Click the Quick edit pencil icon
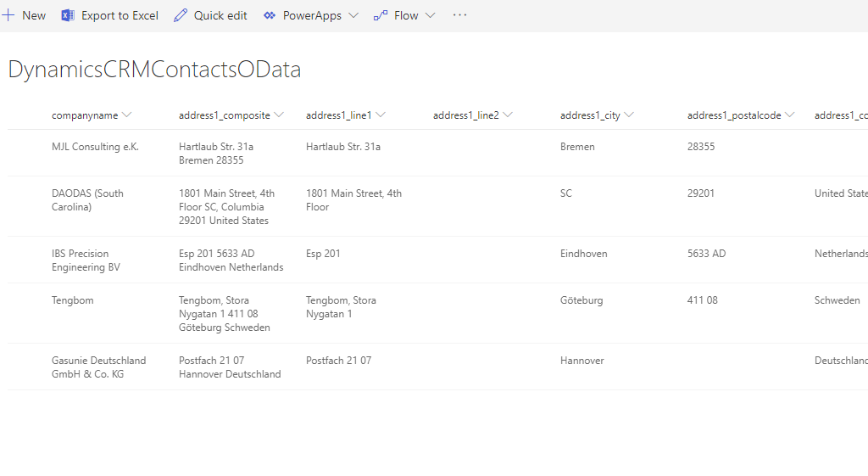Screen dimensions: 868x476 pyautogui.click(x=181, y=15)
